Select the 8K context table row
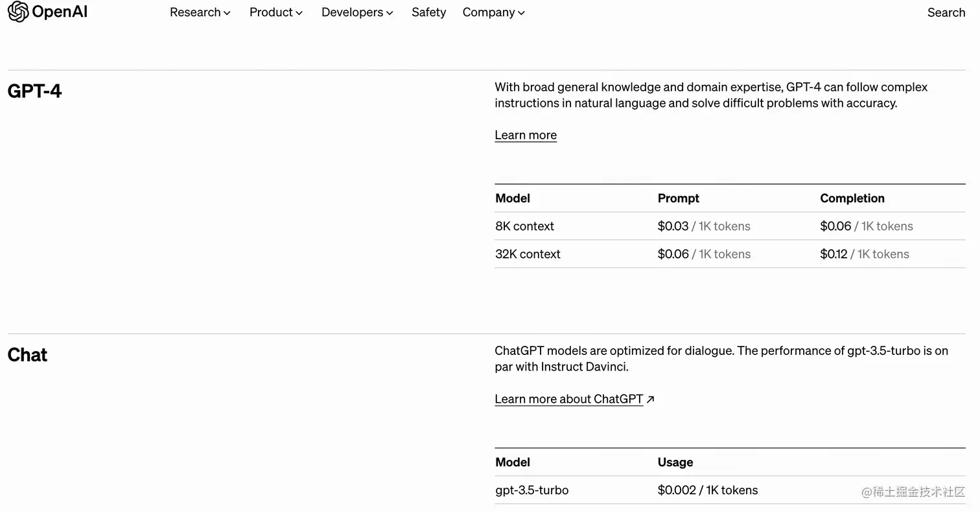 coord(524,226)
